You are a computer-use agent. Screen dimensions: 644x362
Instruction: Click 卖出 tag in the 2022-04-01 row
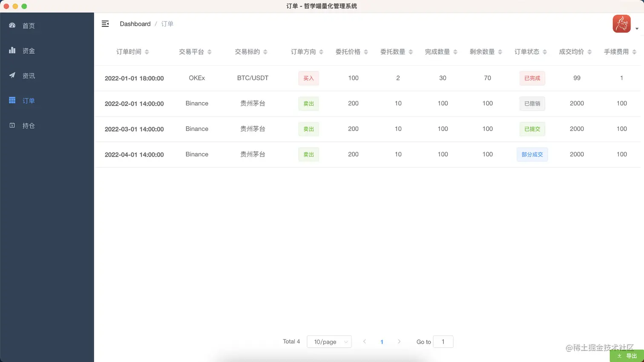(x=308, y=154)
